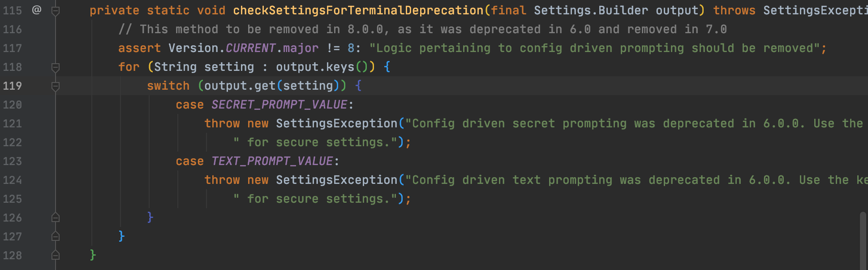868x270 pixels.
Task: Click the fold end marker on line 127
Action: coord(56,236)
